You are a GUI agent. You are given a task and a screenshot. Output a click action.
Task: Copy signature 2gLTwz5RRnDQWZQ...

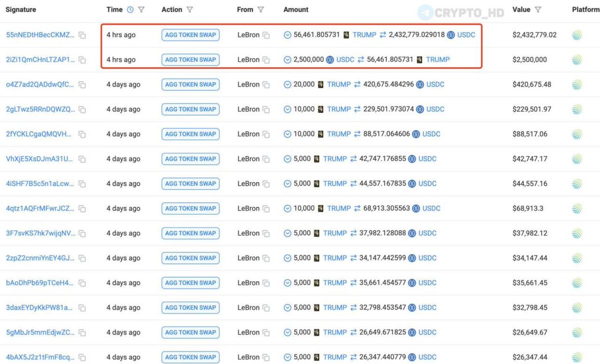(x=82, y=110)
